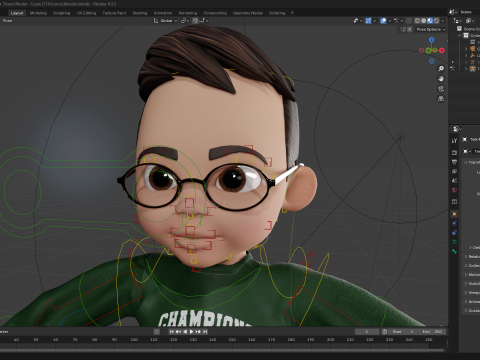Switch to the UV Editing workspace tab
This screenshot has width=480, height=360.
[86, 13]
